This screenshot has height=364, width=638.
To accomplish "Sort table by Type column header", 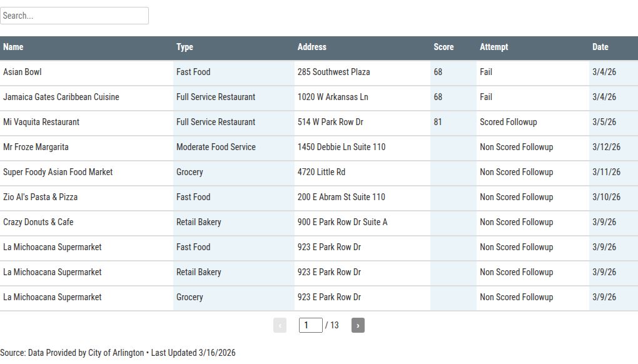I will click(185, 47).
